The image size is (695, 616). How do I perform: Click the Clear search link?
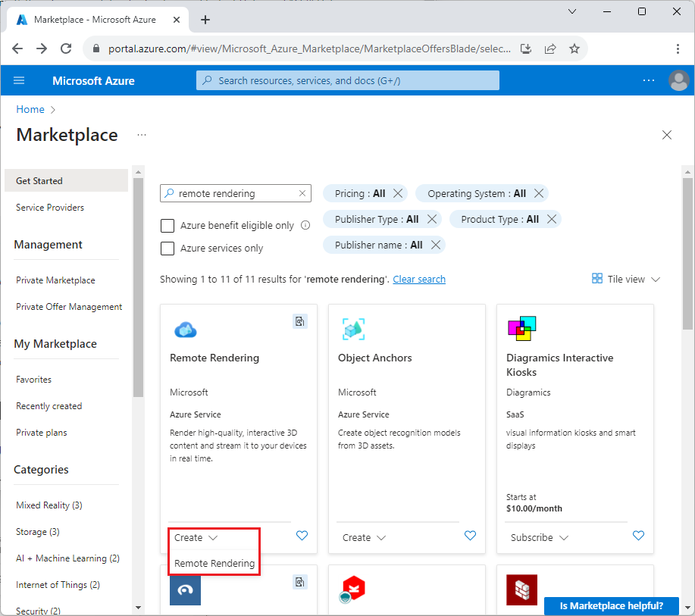coord(419,279)
